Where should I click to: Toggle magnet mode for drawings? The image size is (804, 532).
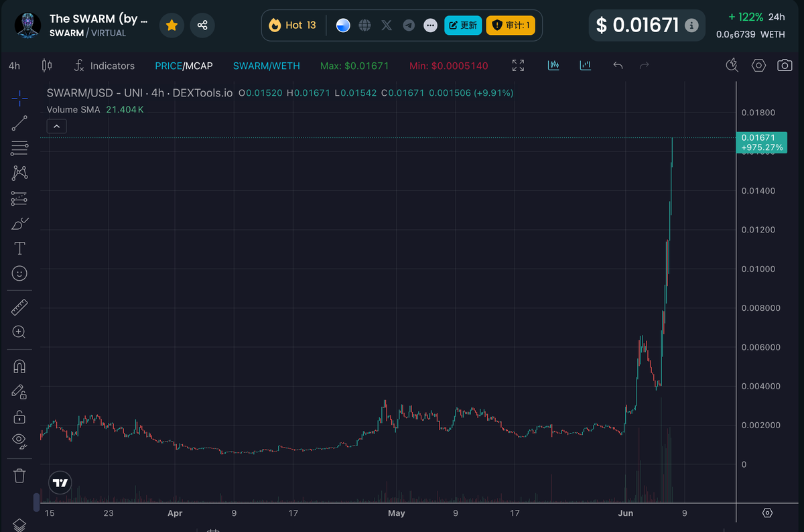(x=20, y=367)
